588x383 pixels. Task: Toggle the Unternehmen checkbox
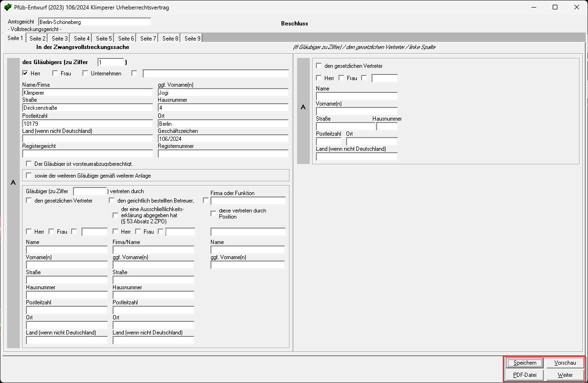[x=85, y=73]
